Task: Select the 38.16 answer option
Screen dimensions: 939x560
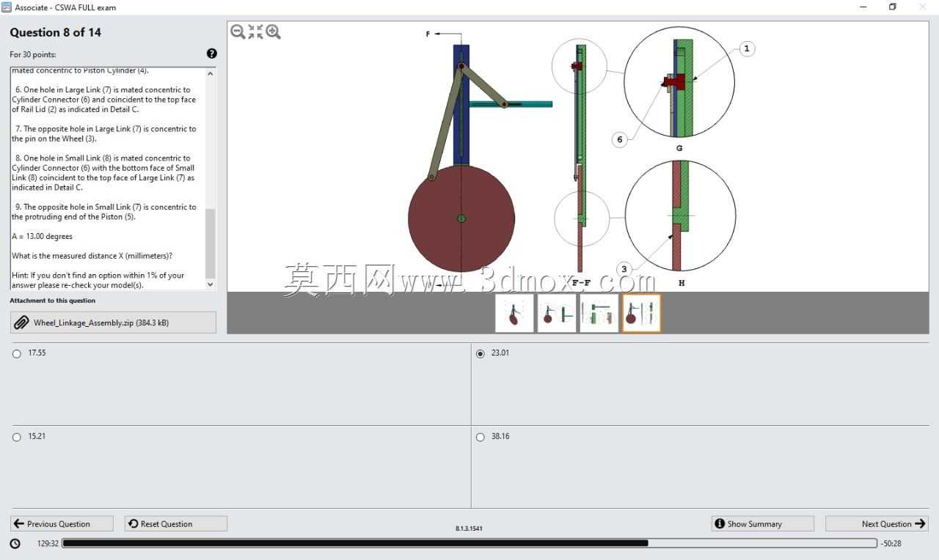Action: pyautogui.click(x=481, y=437)
